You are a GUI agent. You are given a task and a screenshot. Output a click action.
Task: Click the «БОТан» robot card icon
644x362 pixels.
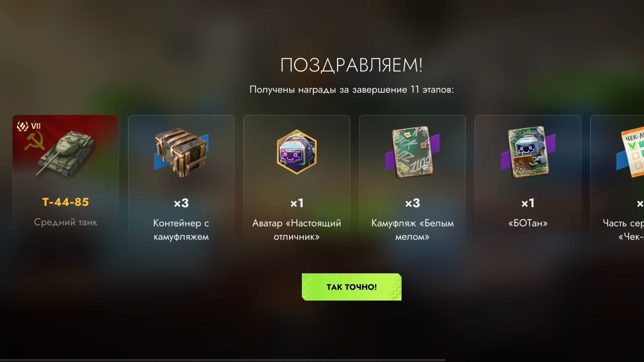tap(528, 152)
